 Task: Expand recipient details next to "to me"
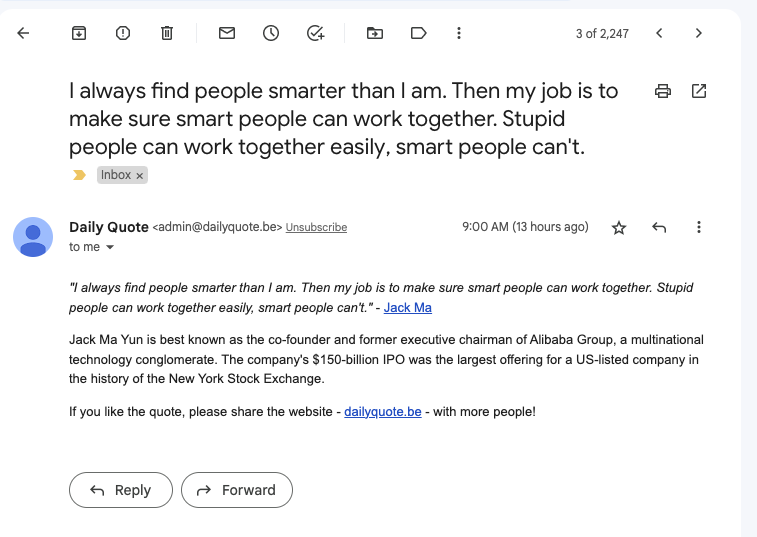(x=110, y=247)
